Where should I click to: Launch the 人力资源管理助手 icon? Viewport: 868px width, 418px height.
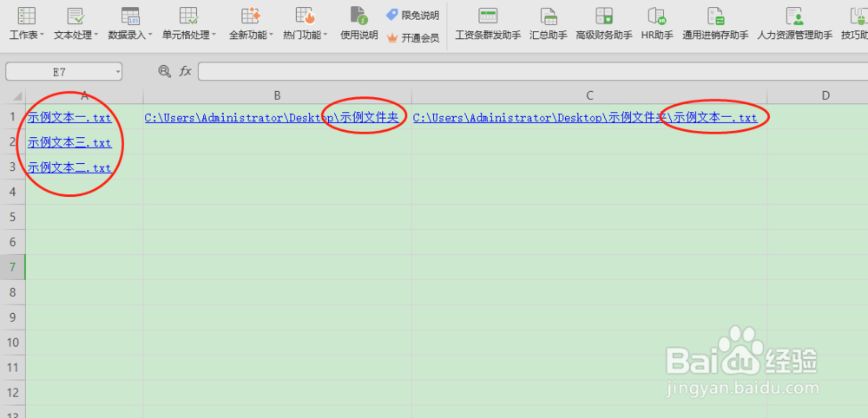794,16
